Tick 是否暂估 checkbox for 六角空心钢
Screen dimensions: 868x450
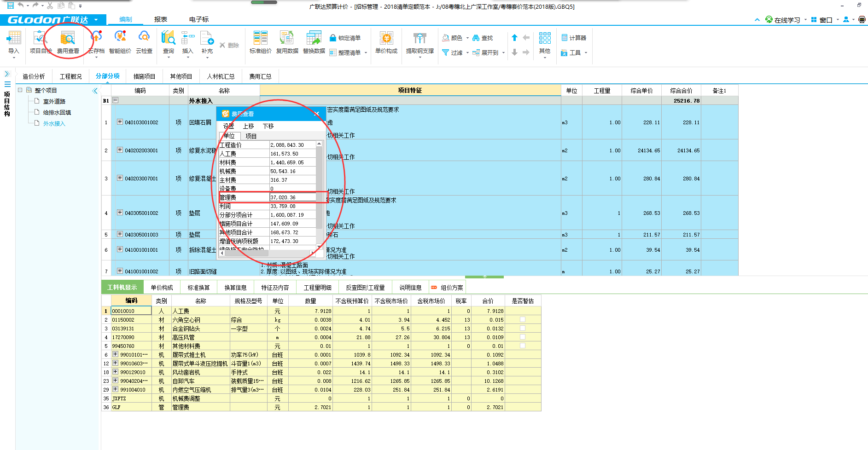[x=522, y=319]
